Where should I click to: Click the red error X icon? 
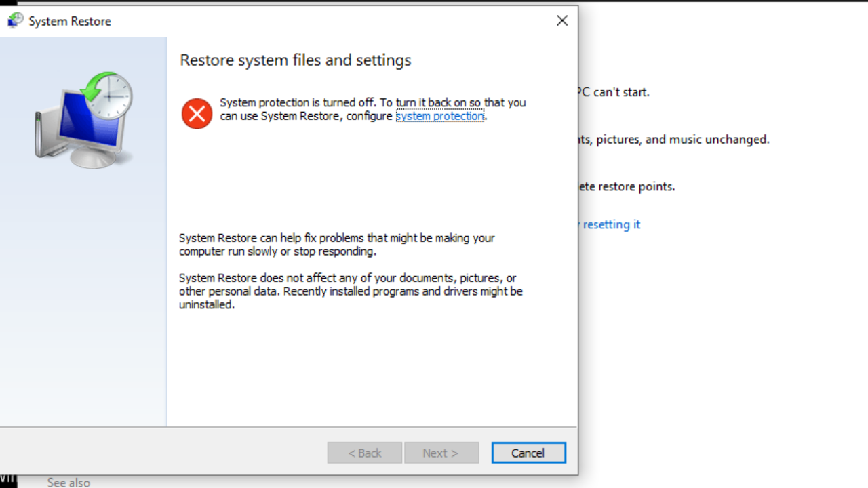[x=197, y=113]
